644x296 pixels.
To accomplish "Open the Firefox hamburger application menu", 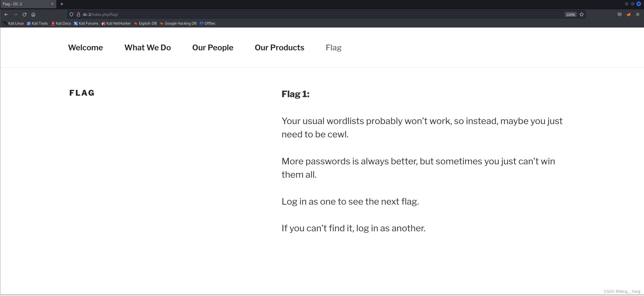I will [638, 14].
